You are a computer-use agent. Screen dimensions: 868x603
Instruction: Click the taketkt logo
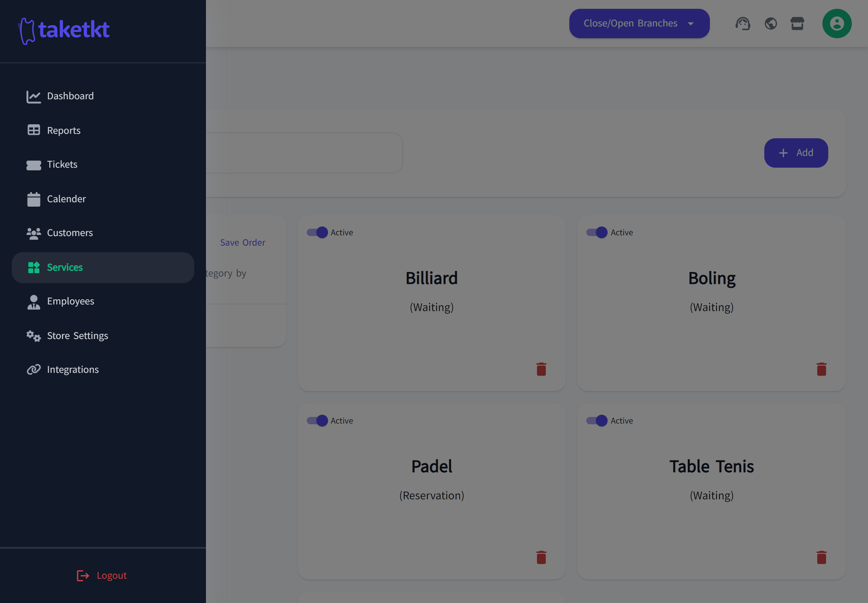click(64, 31)
